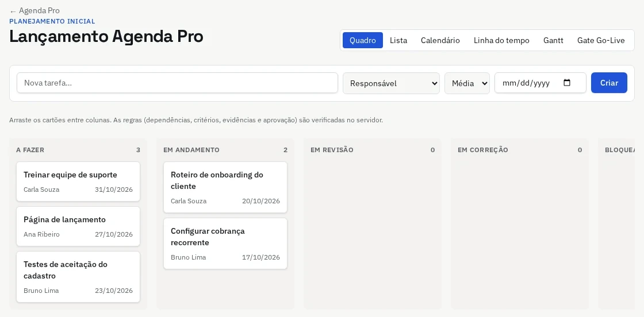The width and height of the screenshot is (644, 317).
Task: Click the EM ANDAMENTO column header
Action: click(191, 150)
